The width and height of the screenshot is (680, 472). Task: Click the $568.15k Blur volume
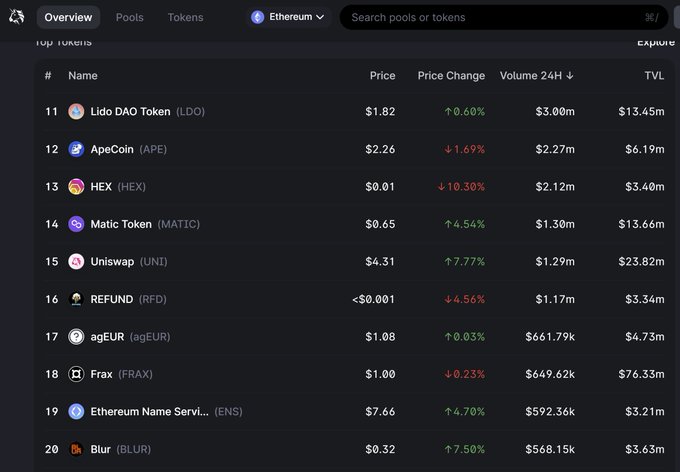point(550,449)
